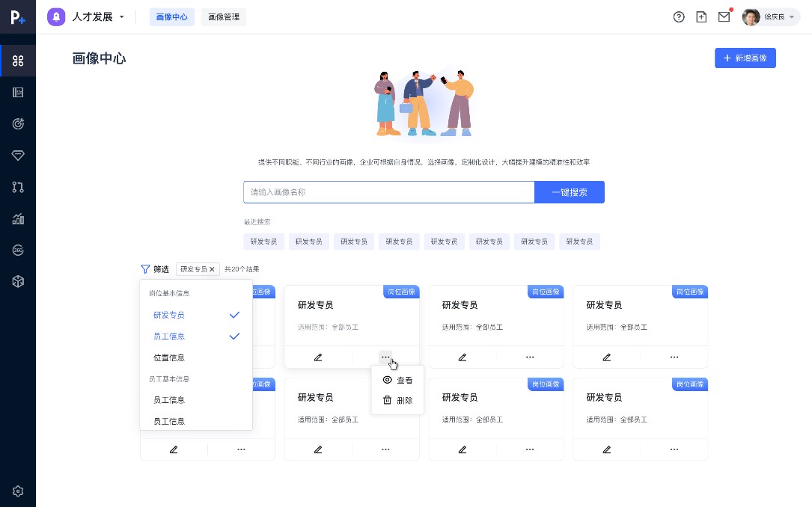The height and width of the screenshot is (507, 812).
Task: Open the cube icon at the sidebar bottom section
Action: point(18,281)
